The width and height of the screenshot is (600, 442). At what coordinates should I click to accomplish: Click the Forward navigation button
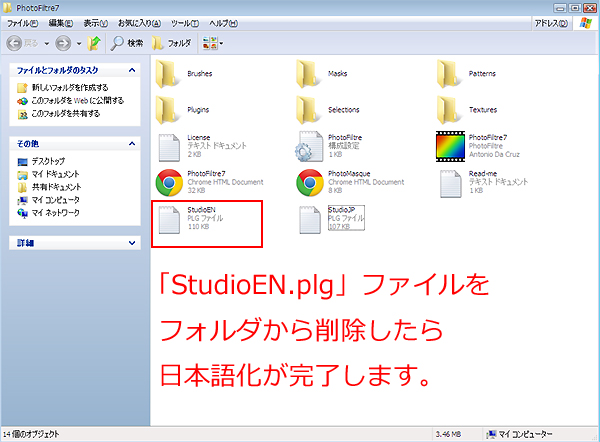click(63, 43)
